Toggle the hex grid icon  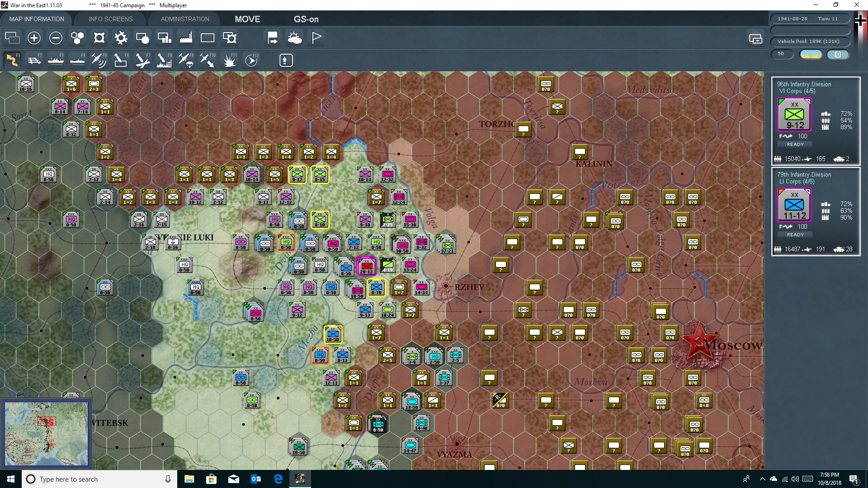coord(77,38)
